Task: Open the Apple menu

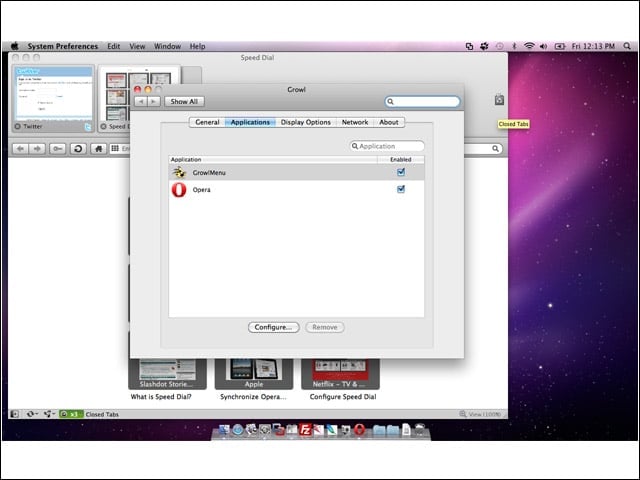Action: click(15, 46)
